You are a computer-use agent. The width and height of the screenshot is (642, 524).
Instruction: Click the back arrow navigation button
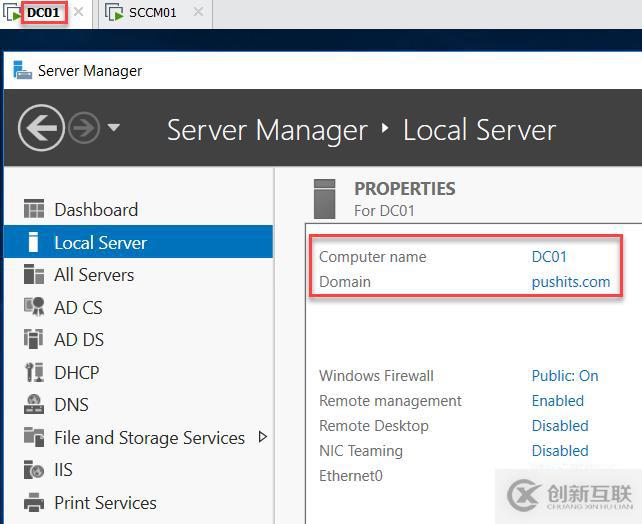41,128
